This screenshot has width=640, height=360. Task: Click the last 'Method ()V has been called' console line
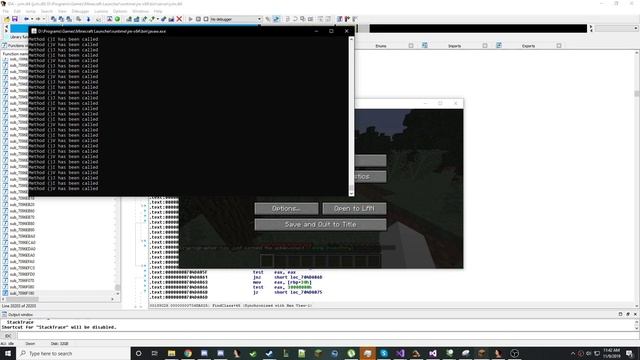click(x=63, y=189)
